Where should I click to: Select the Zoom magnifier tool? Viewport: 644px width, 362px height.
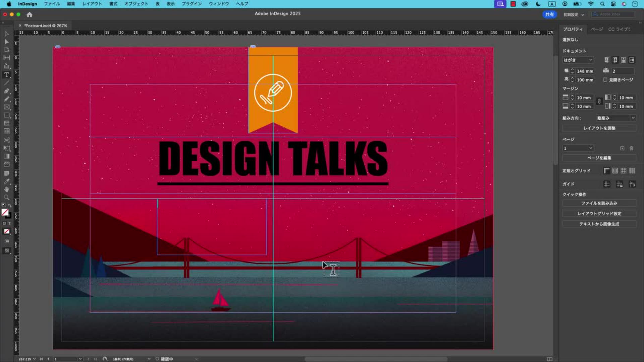[6, 197]
